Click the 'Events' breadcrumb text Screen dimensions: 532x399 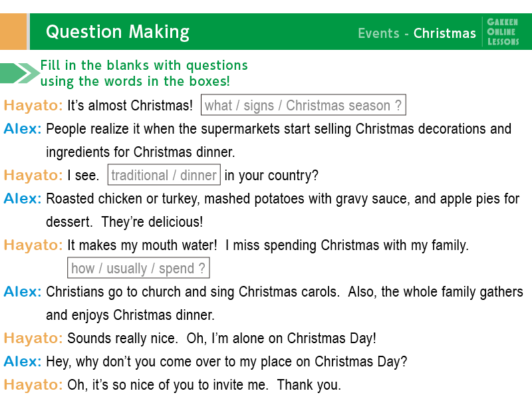(x=378, y=33)
